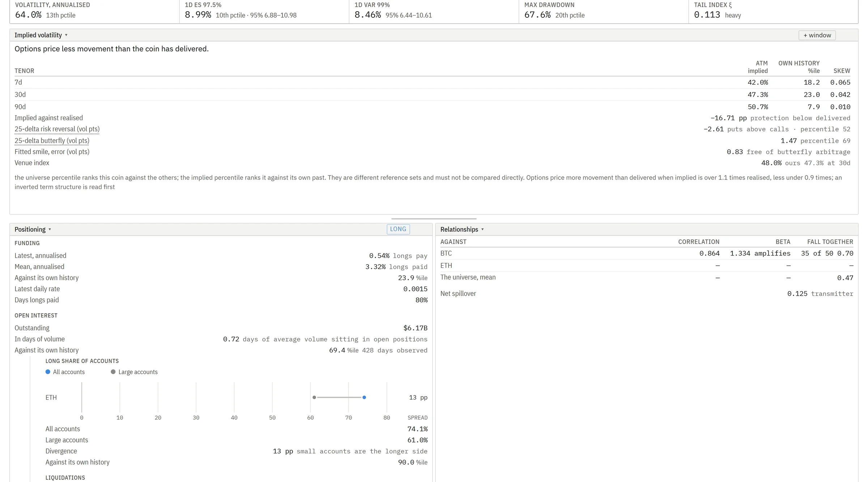This screenshot has width=868, height=482.
Task: Click the Net spillover value 0.125
Action: 797,293
